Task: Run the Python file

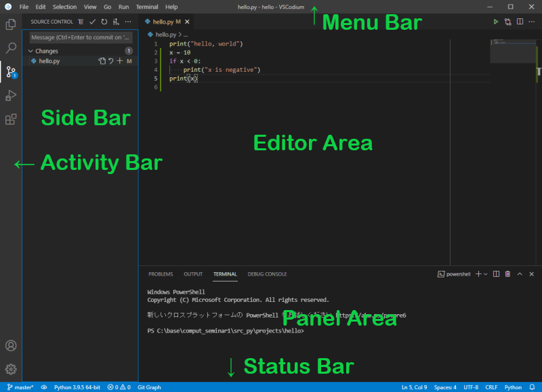Action: (496, 22)
